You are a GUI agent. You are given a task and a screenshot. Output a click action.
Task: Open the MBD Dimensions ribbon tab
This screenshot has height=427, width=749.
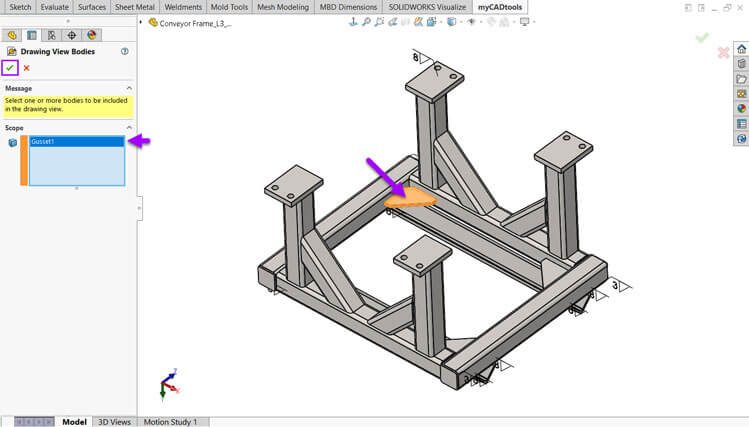click(x=348, y=7)
